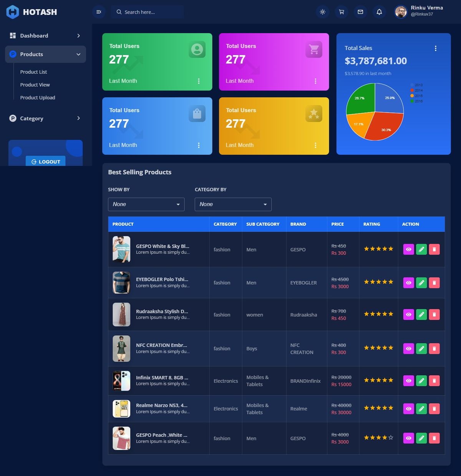
Task: Click the 2014 red legend swatch
Action: (412, 90)
